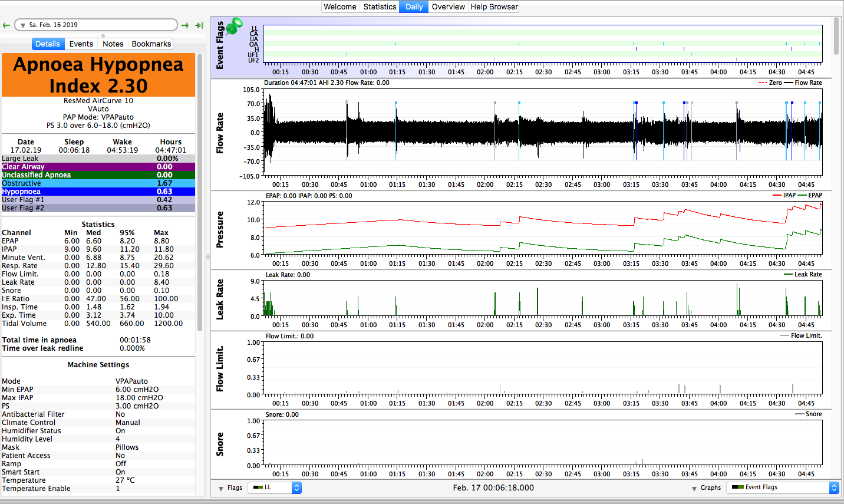Click the VPAPauto Mode setting row

(98, 381)
